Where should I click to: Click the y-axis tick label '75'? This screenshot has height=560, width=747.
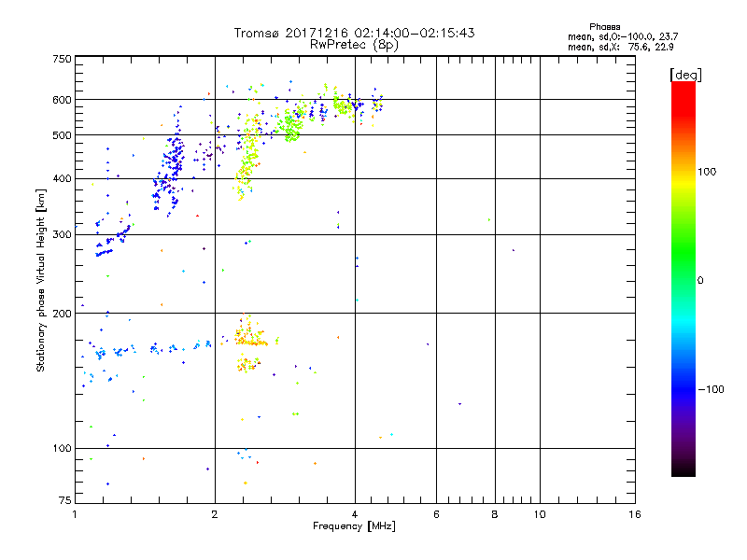click(x=65, y=500)
